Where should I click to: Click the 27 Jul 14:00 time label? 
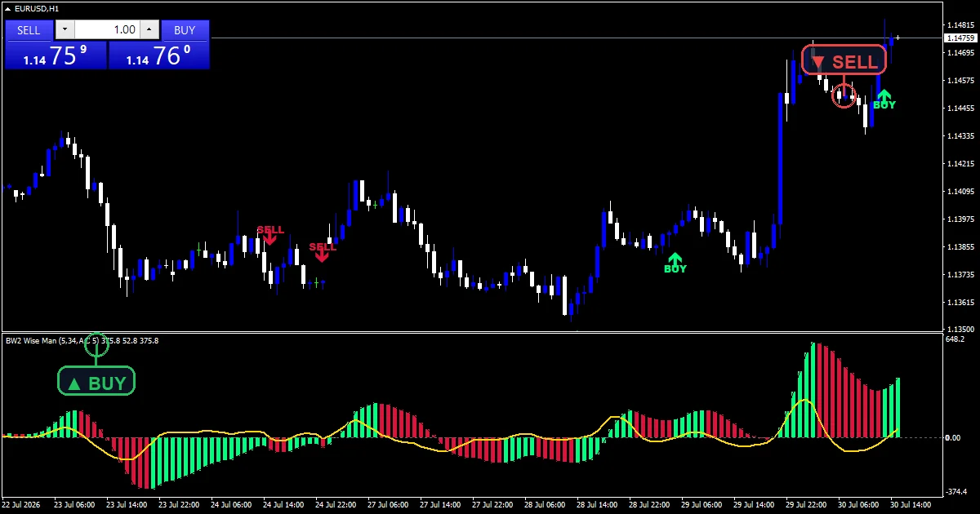click(441, 504)
